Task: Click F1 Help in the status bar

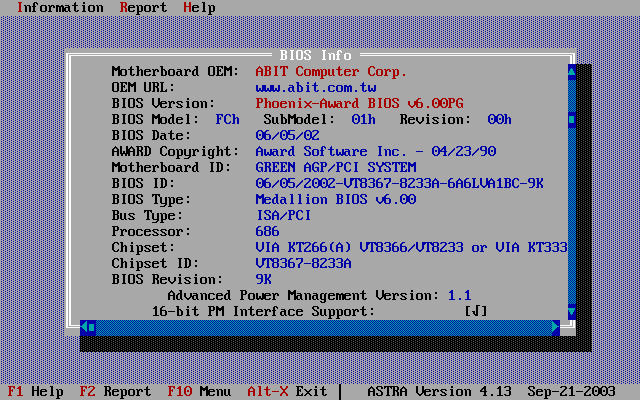Action: [x=36, y=391]
